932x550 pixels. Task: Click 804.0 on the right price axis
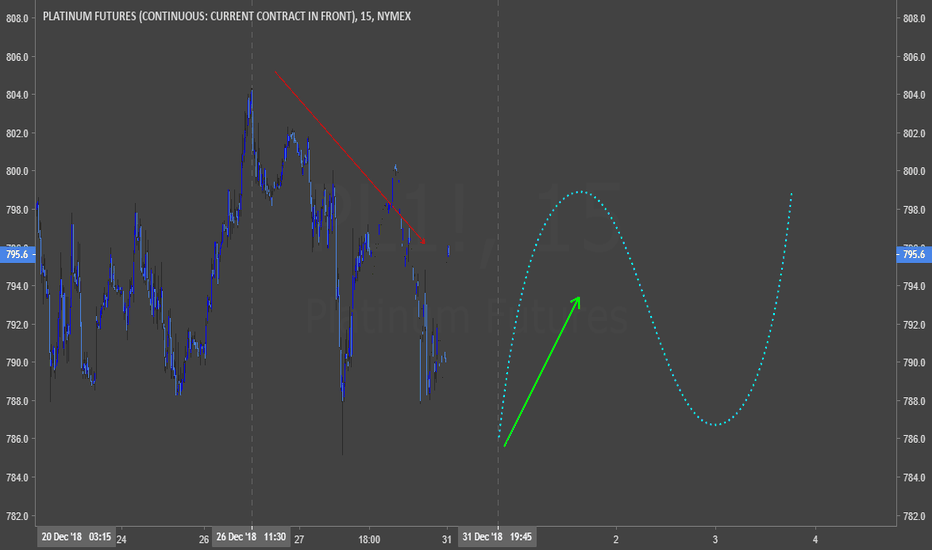pyautogui.click(x=914, y=95)
